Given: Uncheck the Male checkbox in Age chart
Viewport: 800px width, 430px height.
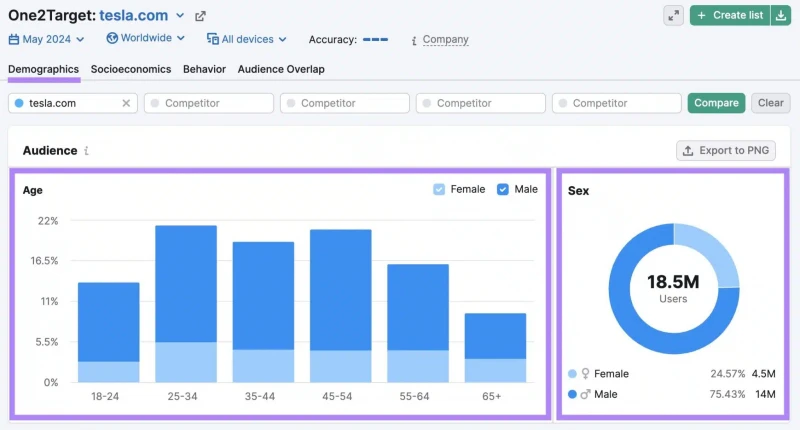Looking at the screenshot, I should coord(503,189).
